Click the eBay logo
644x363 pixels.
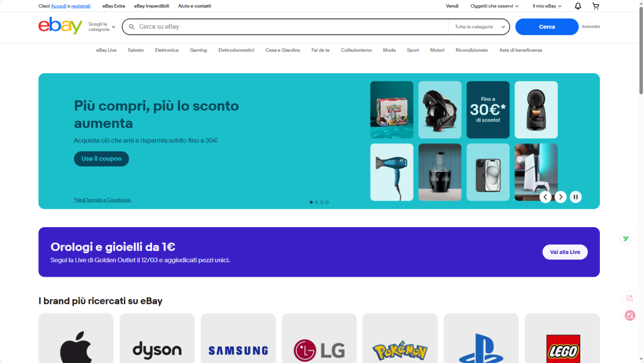(60, 26)
